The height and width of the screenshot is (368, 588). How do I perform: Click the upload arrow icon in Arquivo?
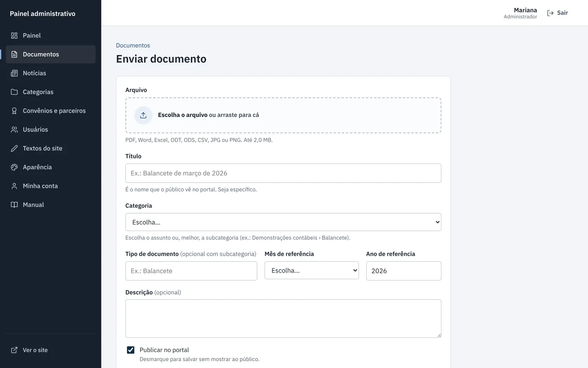click(143, 115)
